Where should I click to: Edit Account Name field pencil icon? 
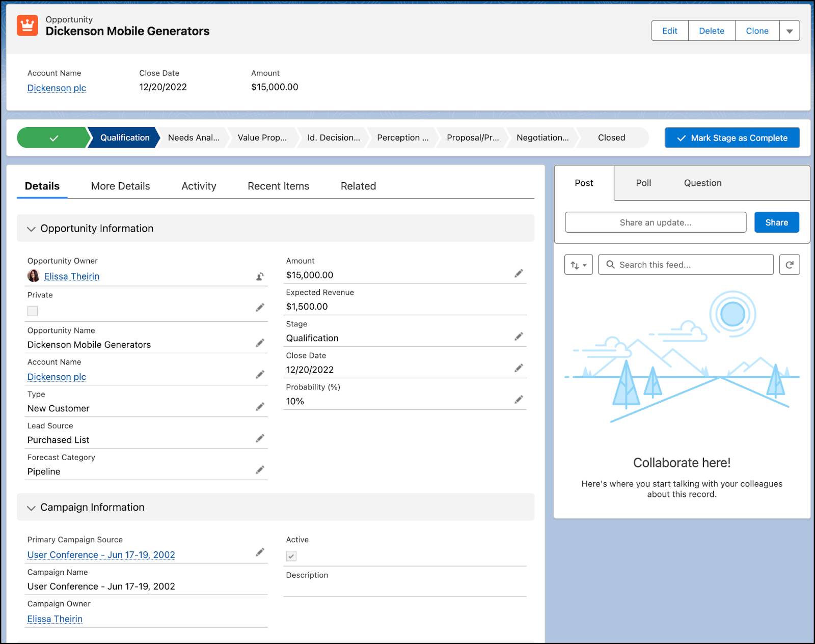pos(260,375)
